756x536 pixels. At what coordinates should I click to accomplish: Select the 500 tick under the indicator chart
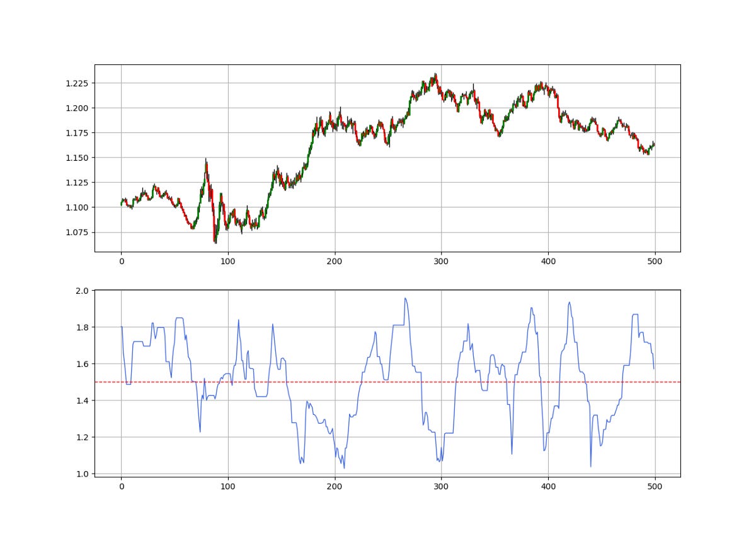coord(655,486)
